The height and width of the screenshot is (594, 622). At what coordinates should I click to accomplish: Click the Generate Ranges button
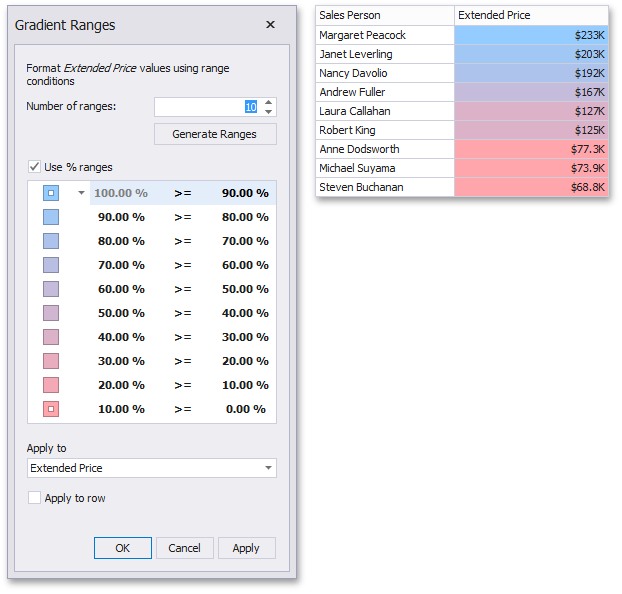coord(215,134)
